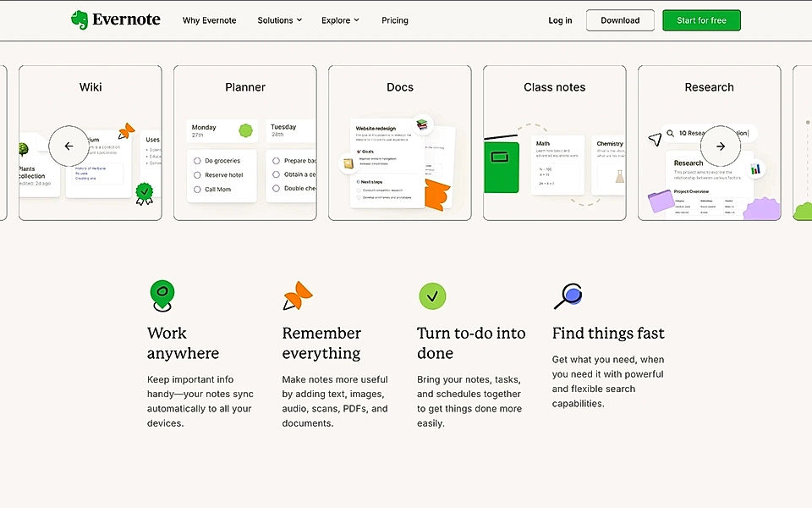Click the green checkmark icon above Turn to-do into done
Screen dimensions: 812x508
point(432,296)
